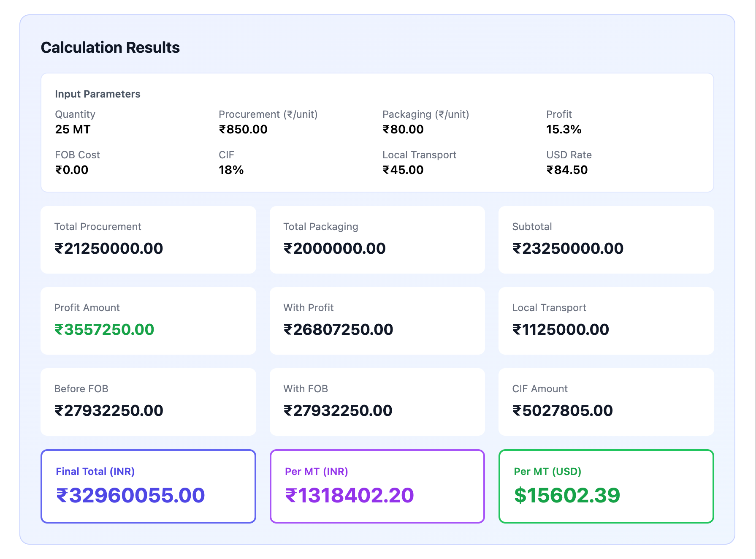Select the green Profit Amount value
Screen dimensions: 756x559
(x=104, y=329)
